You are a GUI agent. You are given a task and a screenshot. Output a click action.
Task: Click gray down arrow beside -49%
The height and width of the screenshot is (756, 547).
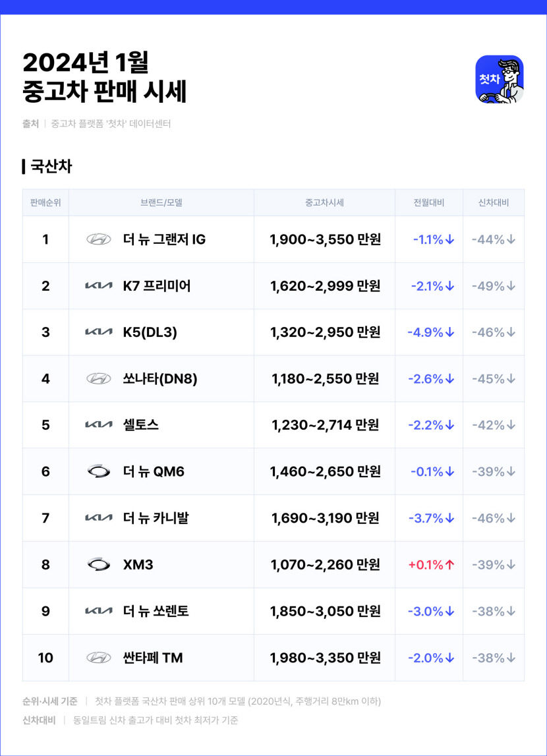click(511, 286)
